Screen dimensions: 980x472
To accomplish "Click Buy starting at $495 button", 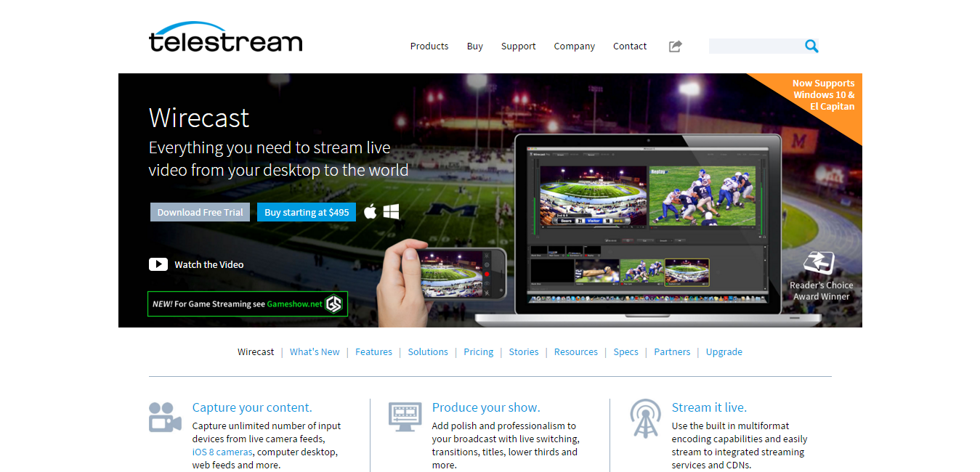I will coord(307,212).
